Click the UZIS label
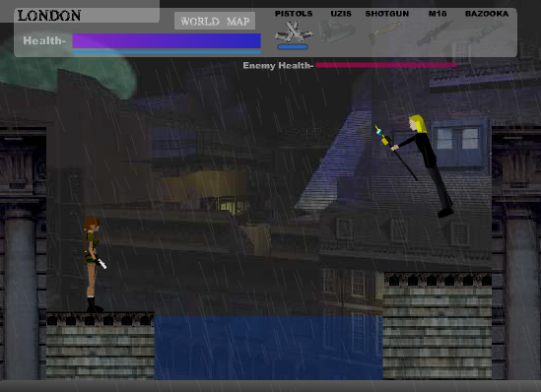The image size is (541, 392). pyautogui.click(x=341, y=14)
